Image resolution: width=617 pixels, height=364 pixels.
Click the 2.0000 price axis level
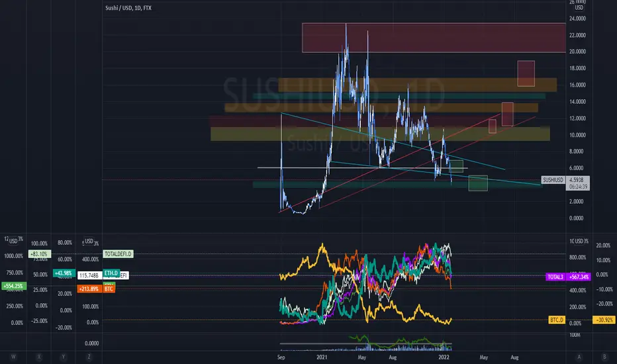[577, 201]
